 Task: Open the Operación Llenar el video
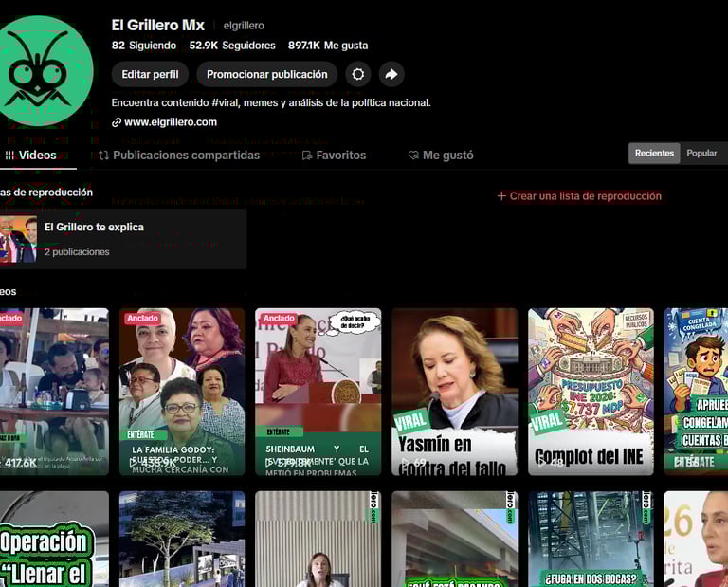54,540
